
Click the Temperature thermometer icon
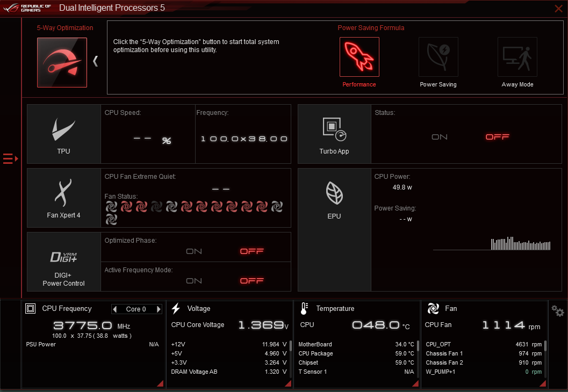pyautogui.click(x=304, y=308)
